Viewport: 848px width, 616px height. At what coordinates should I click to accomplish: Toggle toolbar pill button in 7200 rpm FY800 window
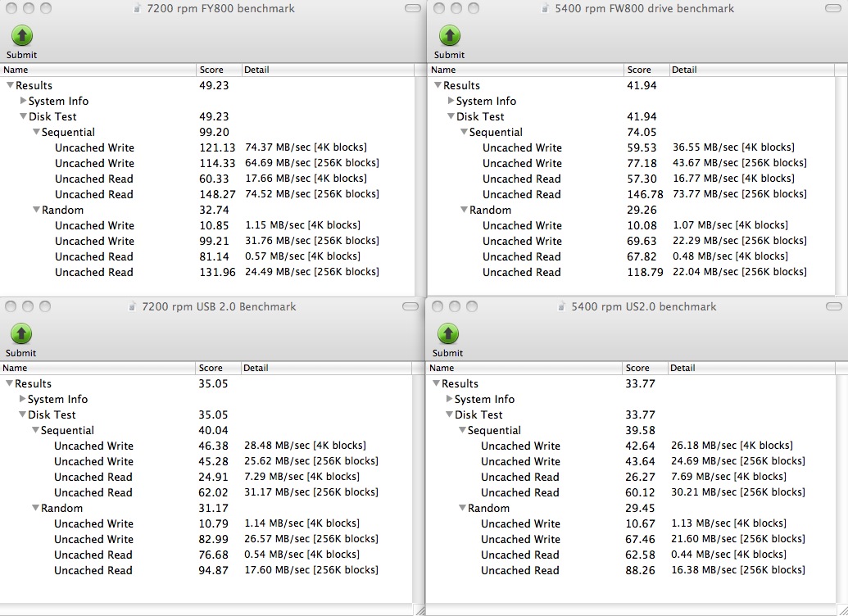pos(413,8)
